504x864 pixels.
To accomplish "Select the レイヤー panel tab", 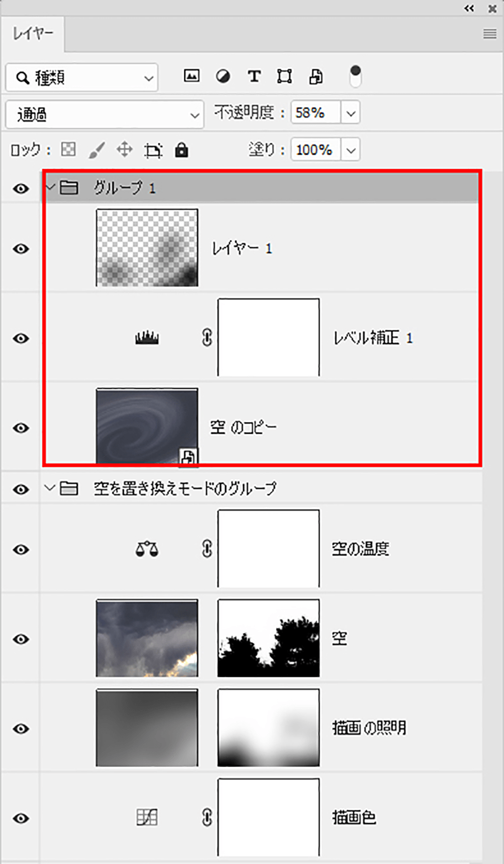I will tap(33, 34).
